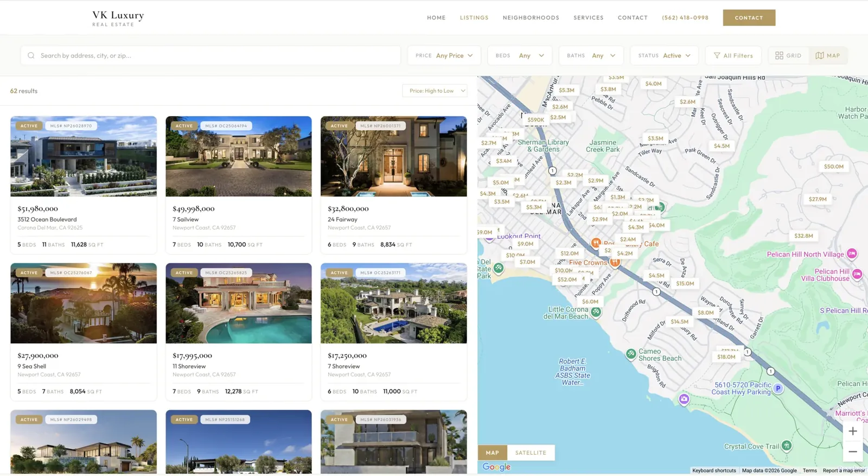Screen dimensions: 868x476
Task: Click Pacific Coast Hwy Parking marker
Action: click(x=778, y=388)
